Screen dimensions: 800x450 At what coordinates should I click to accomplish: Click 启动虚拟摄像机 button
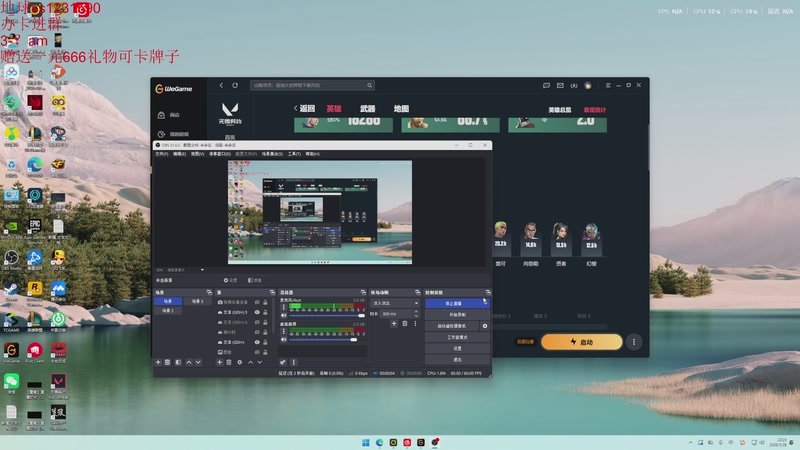pos(452,326)
